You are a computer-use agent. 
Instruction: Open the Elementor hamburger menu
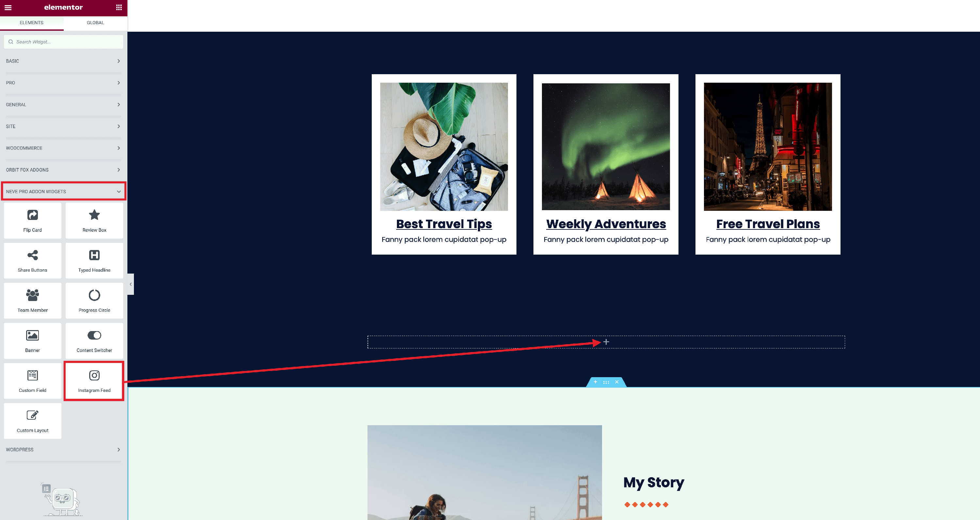pos(8,8)
